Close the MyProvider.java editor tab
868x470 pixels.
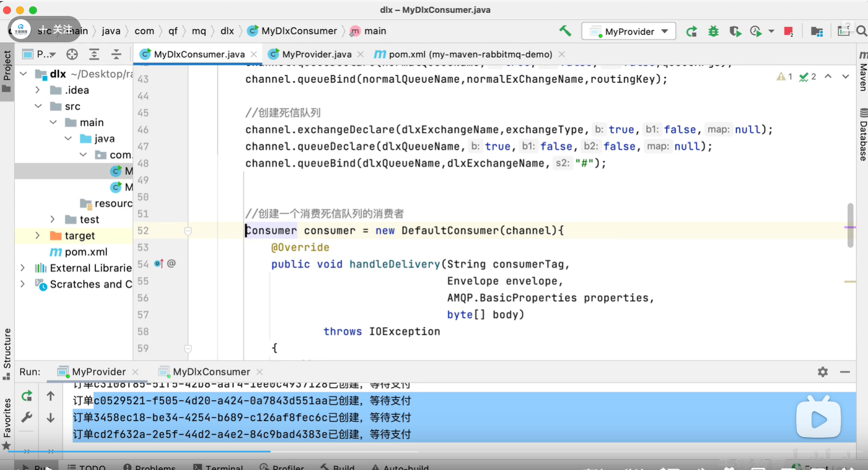click(x=360, y=54)
